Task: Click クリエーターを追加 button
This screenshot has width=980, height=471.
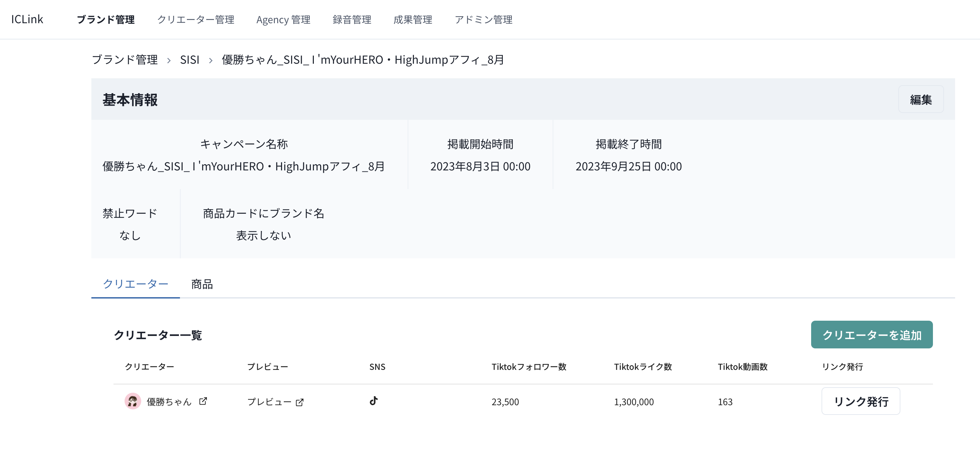Action: point(872,335)
